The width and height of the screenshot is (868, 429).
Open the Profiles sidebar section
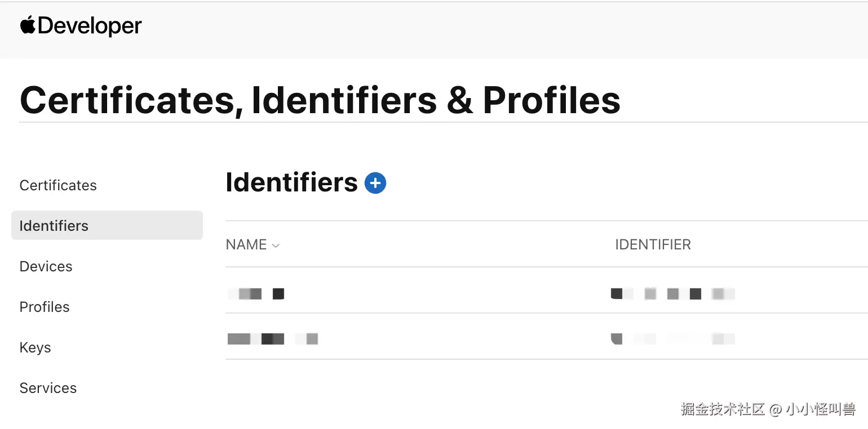(x=45, y=307)
